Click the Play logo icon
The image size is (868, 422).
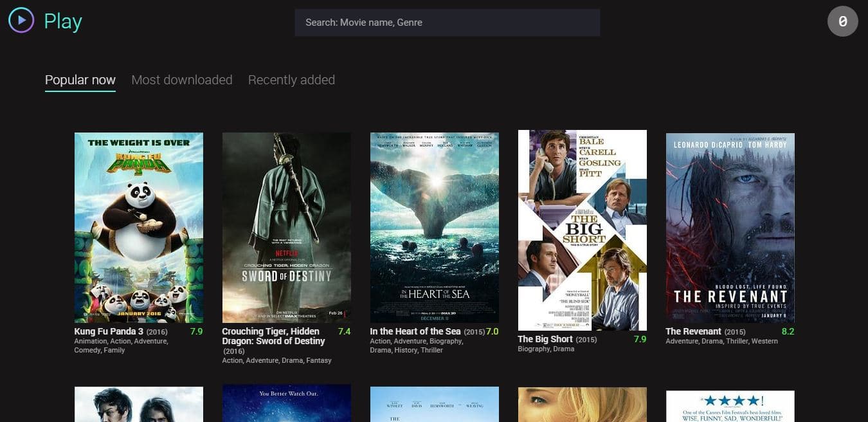point(21,21)
